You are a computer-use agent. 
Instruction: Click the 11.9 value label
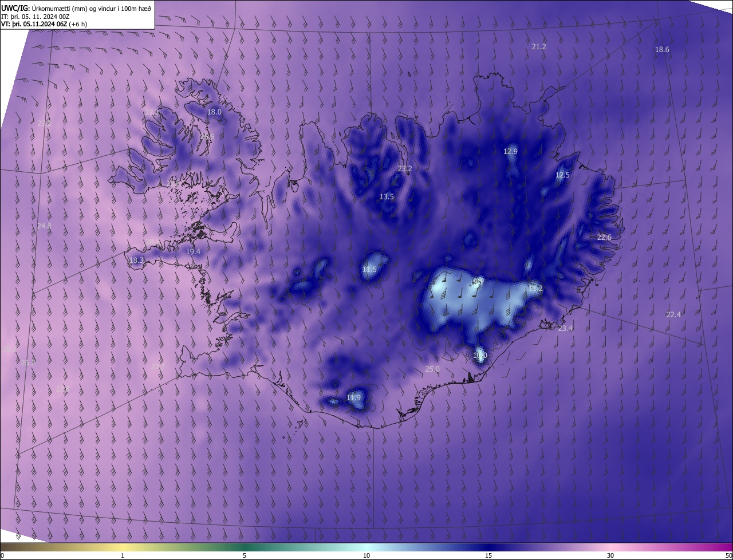click(x=354, y=398)
